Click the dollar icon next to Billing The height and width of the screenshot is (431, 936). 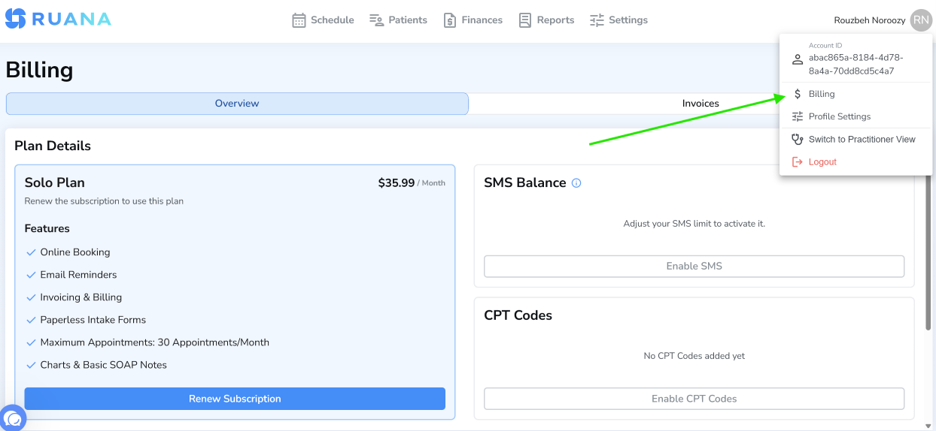(797, 94)
